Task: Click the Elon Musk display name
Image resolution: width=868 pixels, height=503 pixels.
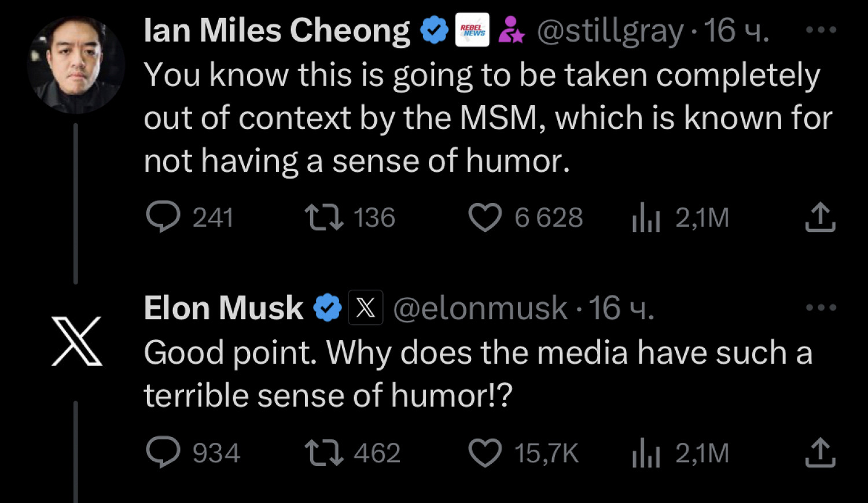Action: point(223,308)
